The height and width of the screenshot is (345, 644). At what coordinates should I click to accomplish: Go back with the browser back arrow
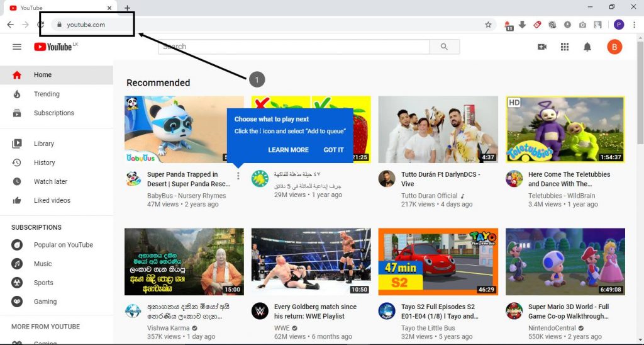pos(10,25)
